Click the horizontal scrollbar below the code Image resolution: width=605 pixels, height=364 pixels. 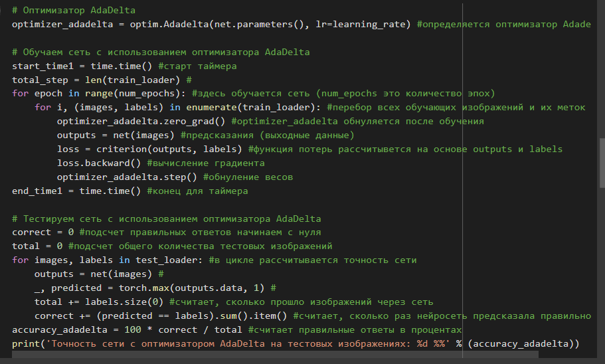[275, 354]
